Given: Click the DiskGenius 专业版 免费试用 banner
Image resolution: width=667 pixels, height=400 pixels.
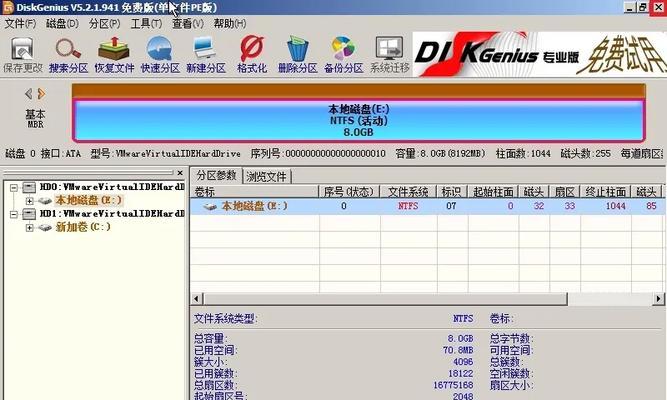Looking at the screenshot, I should click(539, 54).
